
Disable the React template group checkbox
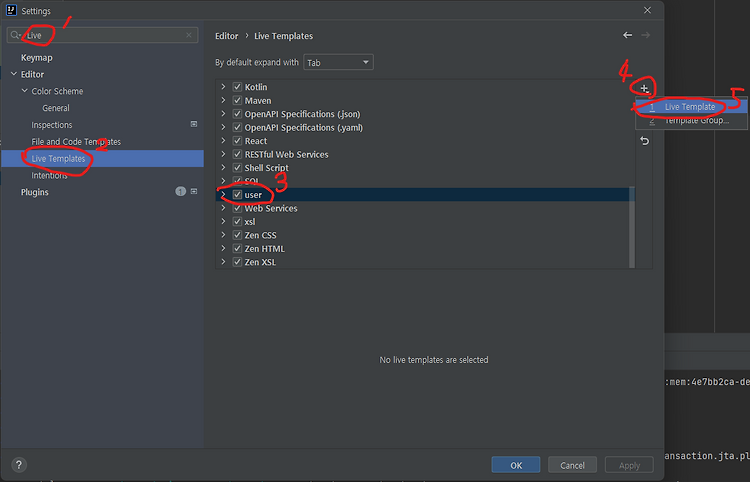coord(237,141)
